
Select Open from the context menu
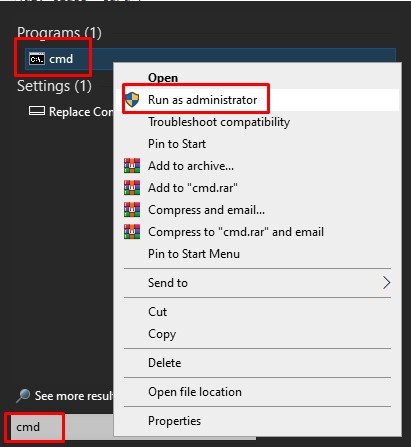163,78
